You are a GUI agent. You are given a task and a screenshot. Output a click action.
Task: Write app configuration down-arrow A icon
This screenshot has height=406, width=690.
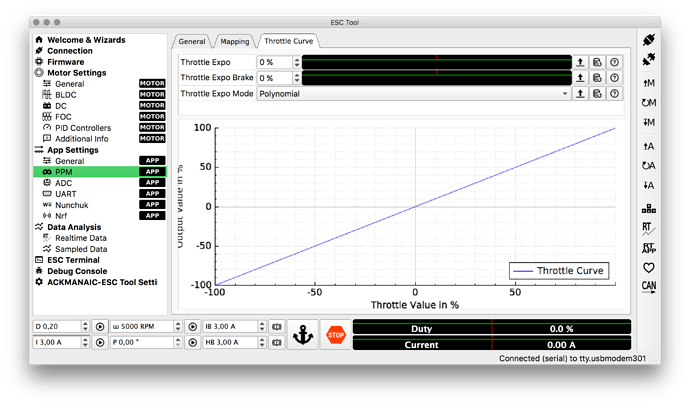tap(649, 185)
